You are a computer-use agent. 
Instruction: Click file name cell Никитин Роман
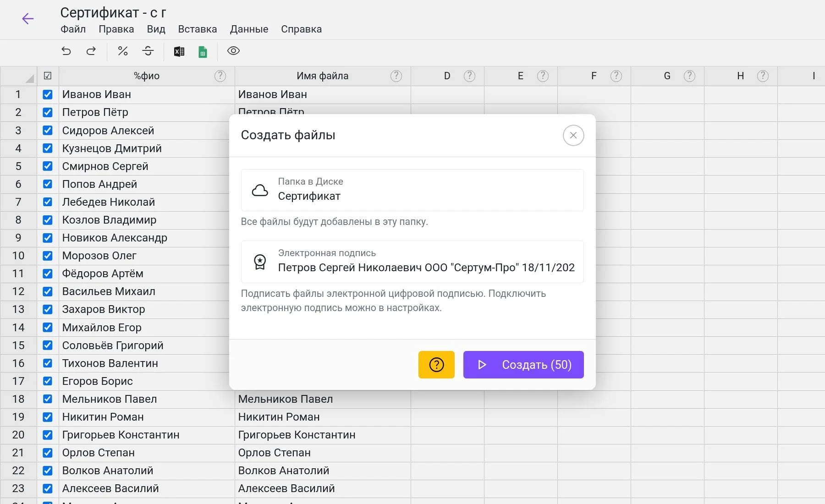coord(323,417)
